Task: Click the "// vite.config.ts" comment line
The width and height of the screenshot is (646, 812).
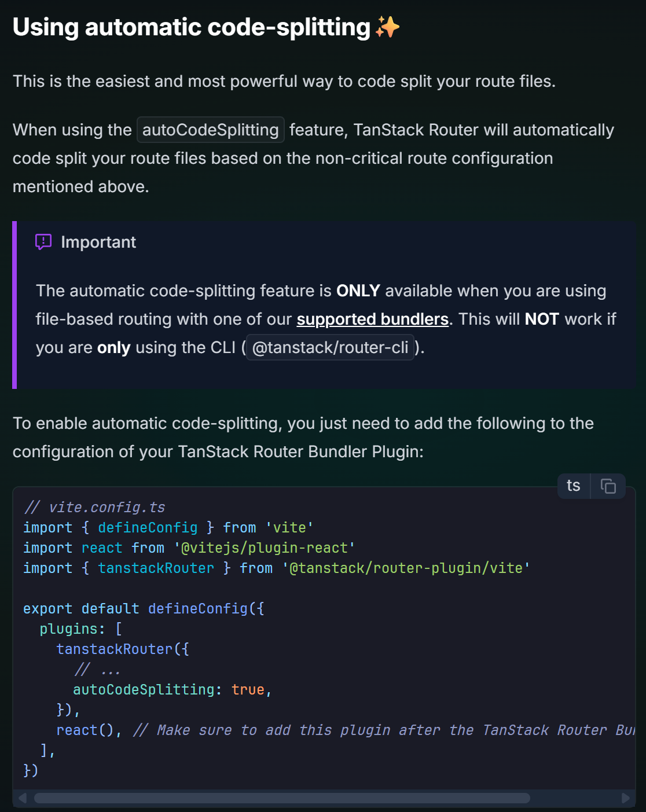Action: 94,508
